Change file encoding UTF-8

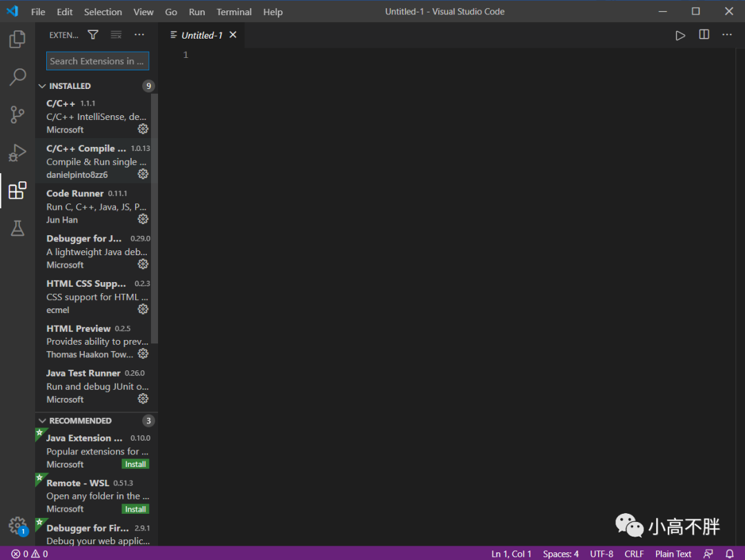602,554
